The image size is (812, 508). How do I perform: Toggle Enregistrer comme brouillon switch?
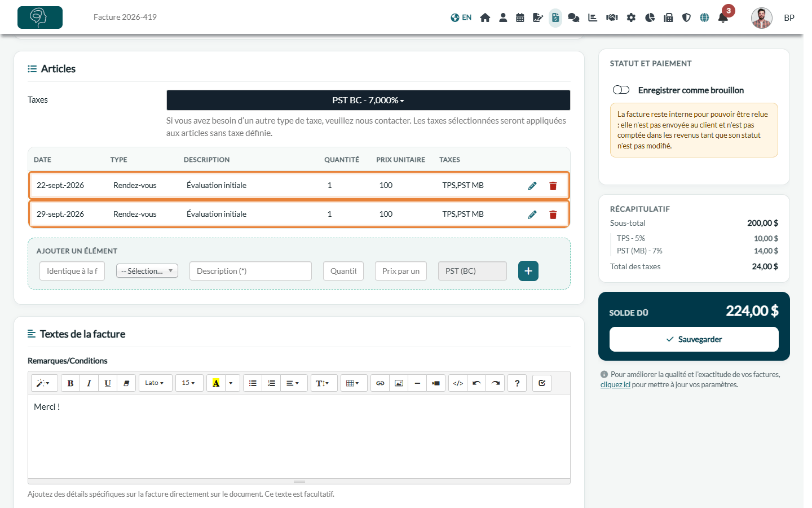[x=621, y=90]
